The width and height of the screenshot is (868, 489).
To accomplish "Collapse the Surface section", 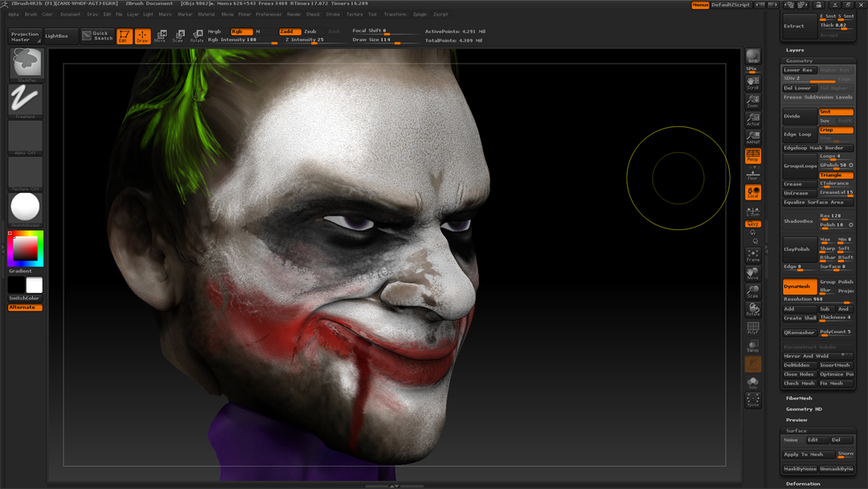I will pyautogui.click(x=796, y=431).
